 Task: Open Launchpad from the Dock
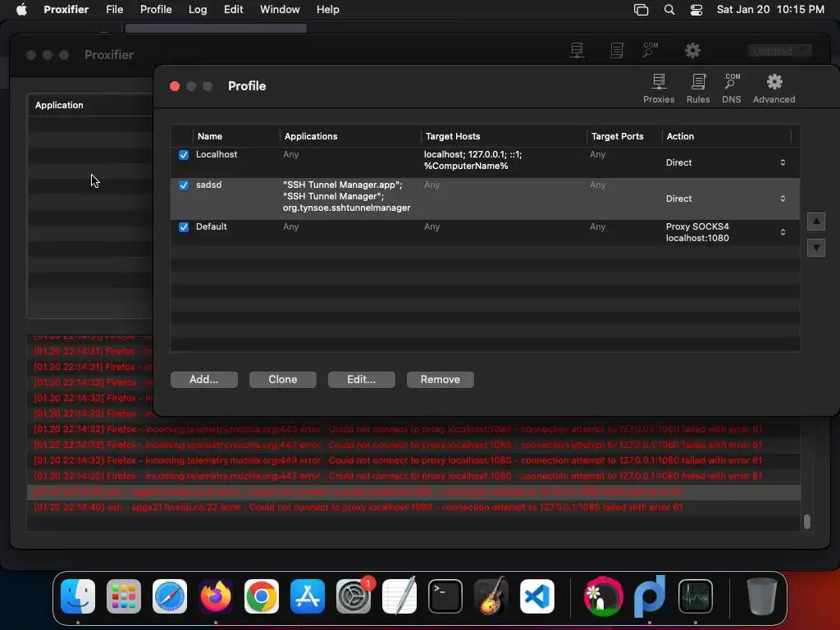pyautogui.click(x=124, y=596)
